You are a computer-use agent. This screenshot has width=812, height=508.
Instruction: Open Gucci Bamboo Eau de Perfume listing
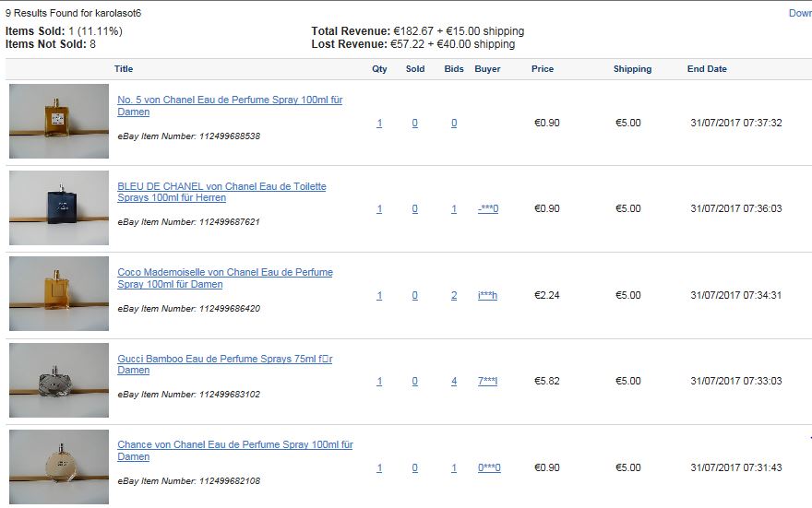click(x=225, y=364)
